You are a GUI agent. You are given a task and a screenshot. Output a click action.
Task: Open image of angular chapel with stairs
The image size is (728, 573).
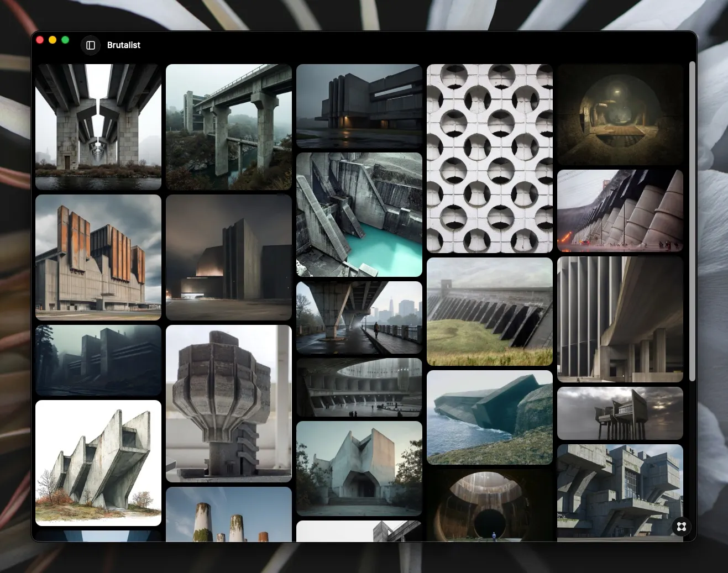click(359, 469)
